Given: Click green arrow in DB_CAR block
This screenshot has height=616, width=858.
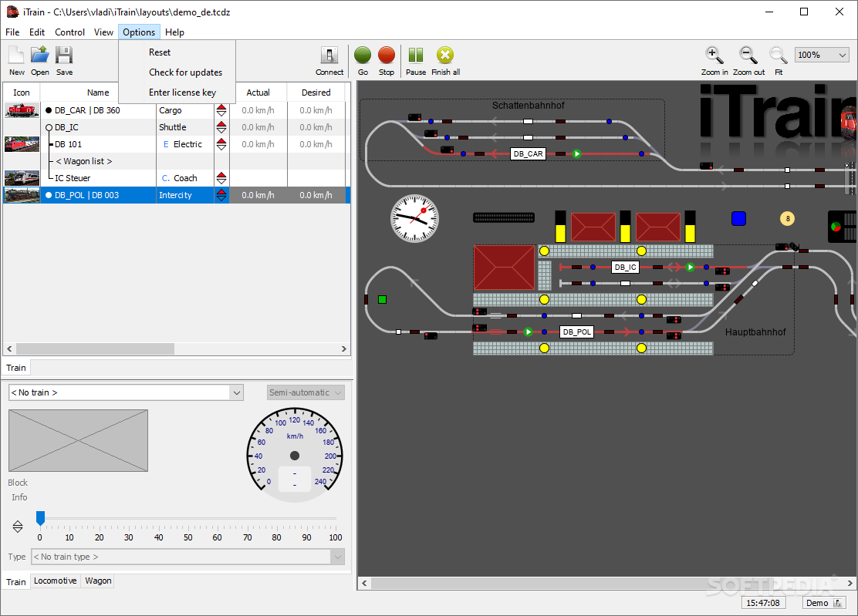Looking at the screenshot, I should [576, 154].
